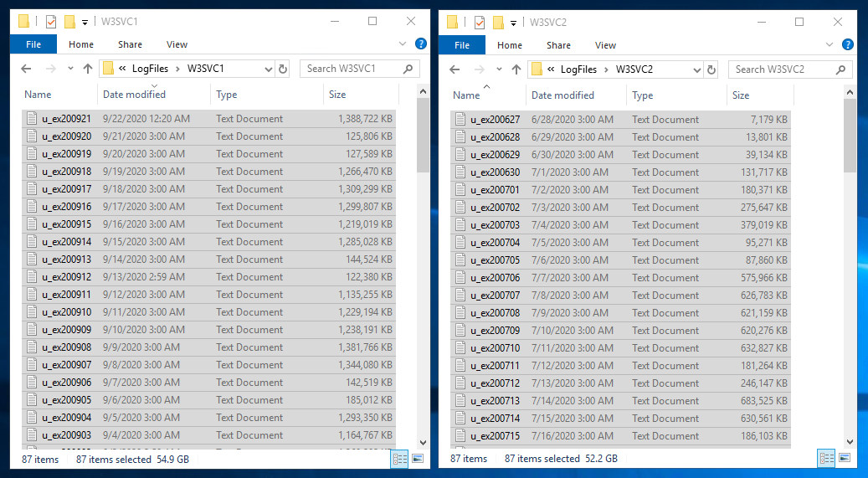Viewport: 868px width, 478px height.
Task: Click the Properties quick-access icon in W3SVC2 window
Action: [480, 23]
